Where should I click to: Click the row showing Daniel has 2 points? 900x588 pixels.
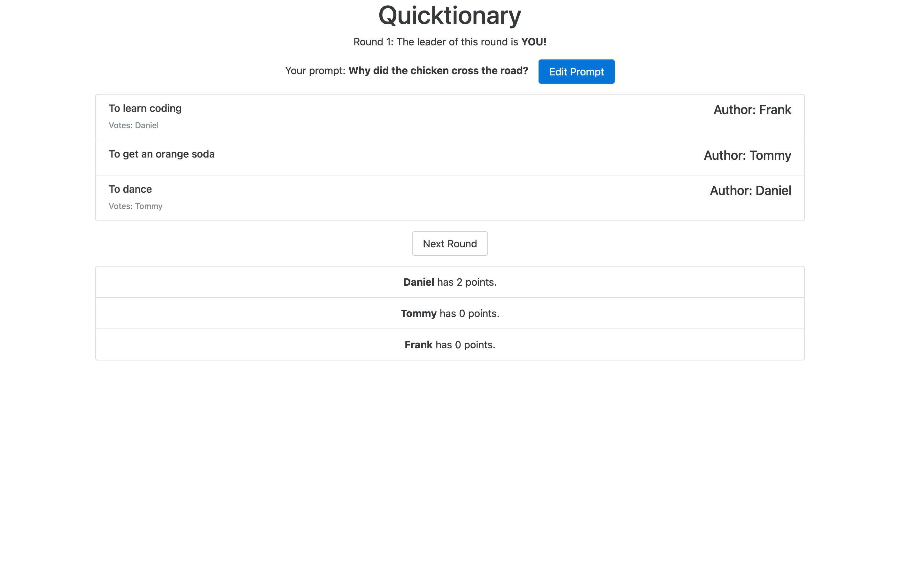[450, 282]
